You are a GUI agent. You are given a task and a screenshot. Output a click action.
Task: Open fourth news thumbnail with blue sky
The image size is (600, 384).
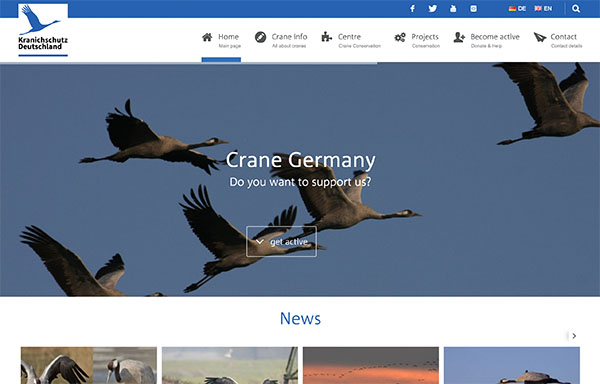[512, 365]
